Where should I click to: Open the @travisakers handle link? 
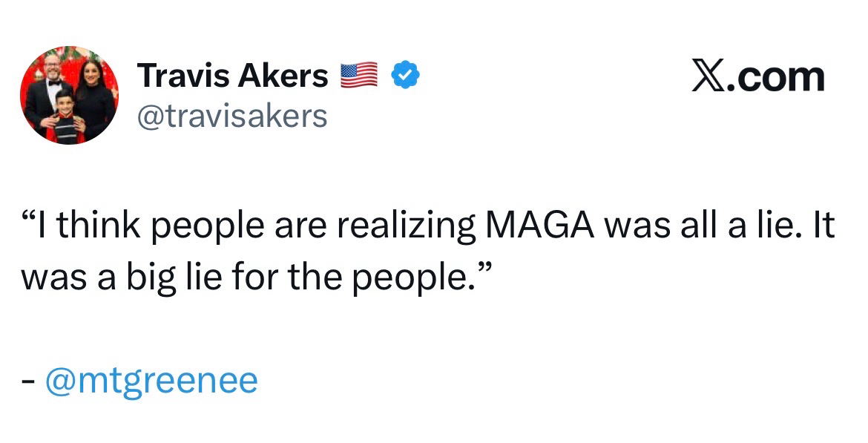pos(232,115)
